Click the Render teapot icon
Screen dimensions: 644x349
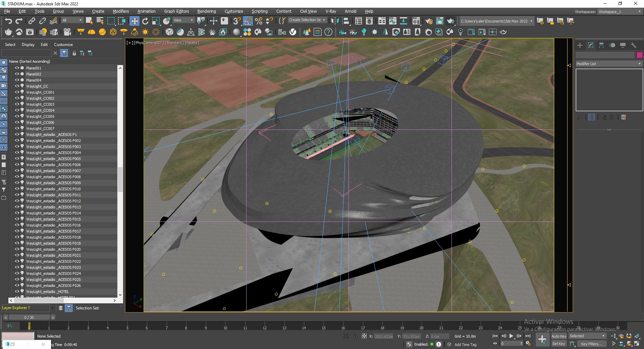pos(450,21)
